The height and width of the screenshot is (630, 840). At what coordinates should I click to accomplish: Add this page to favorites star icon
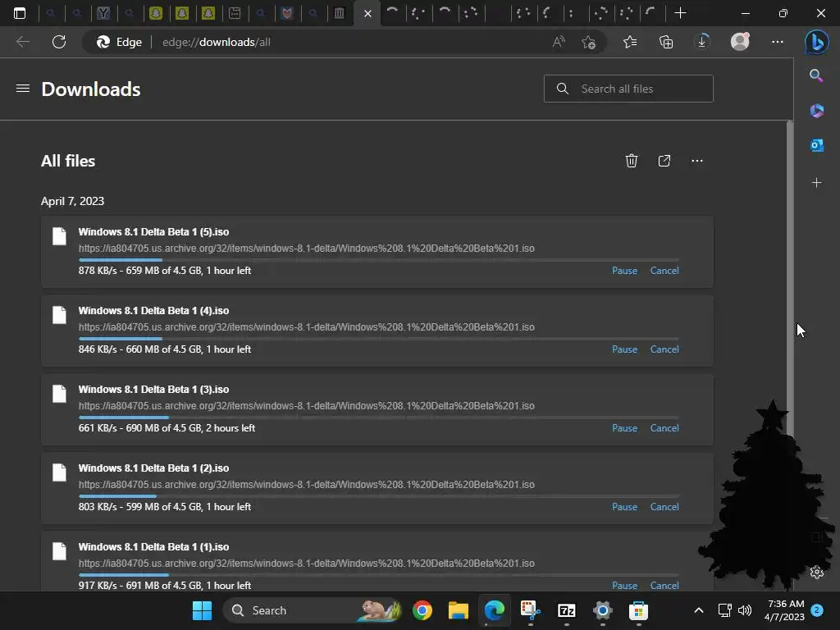pos(588,42)
